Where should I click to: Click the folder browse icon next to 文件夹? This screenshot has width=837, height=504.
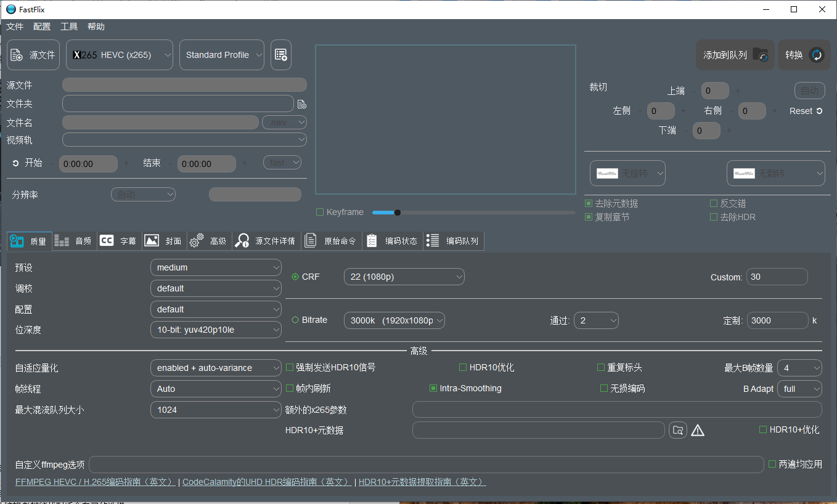click(x=302, y=104)
